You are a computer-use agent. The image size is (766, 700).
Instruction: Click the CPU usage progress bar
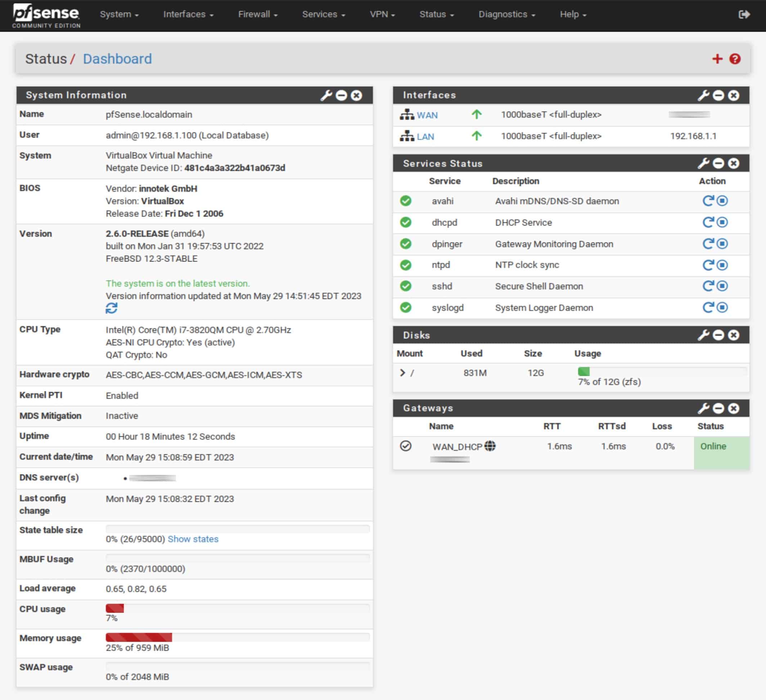[238, 608]
